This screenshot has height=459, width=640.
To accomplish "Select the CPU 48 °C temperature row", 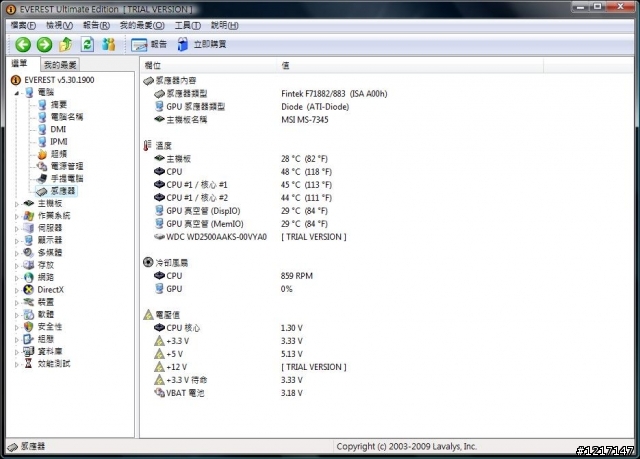I will 243,172.
